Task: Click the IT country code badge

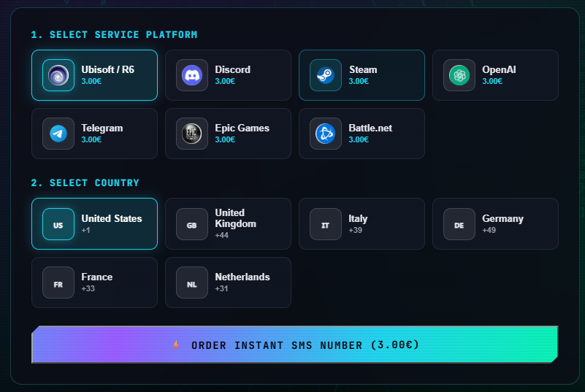Action: point(325,224)
